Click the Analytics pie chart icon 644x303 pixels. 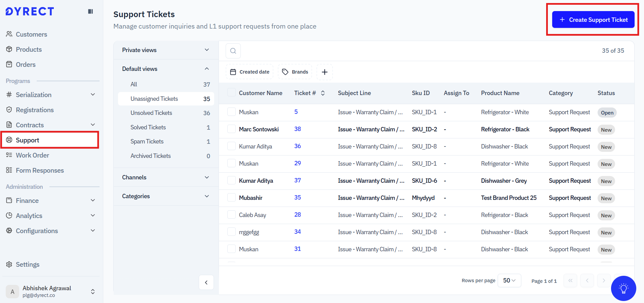click(9, 215)
